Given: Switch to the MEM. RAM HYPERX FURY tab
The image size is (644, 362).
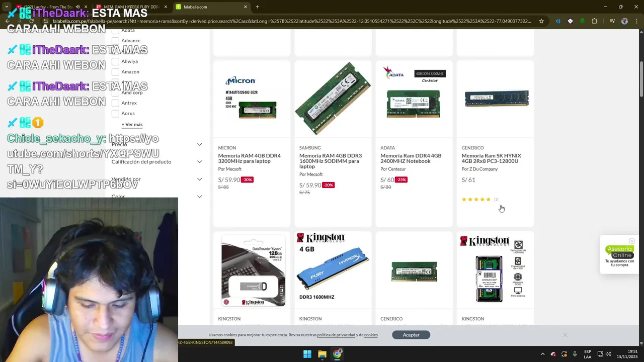Looking at the screenshot, I should [x=132, y=7].
